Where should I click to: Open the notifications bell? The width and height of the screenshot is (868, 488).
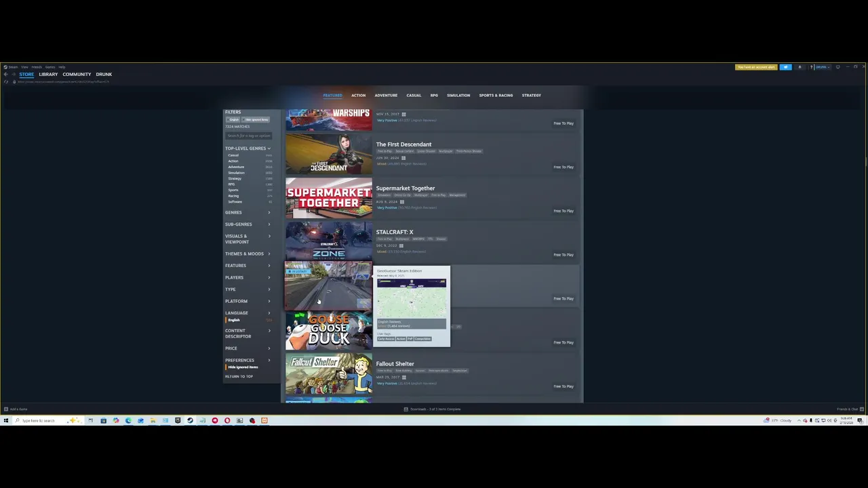click(x=800, y=67)
